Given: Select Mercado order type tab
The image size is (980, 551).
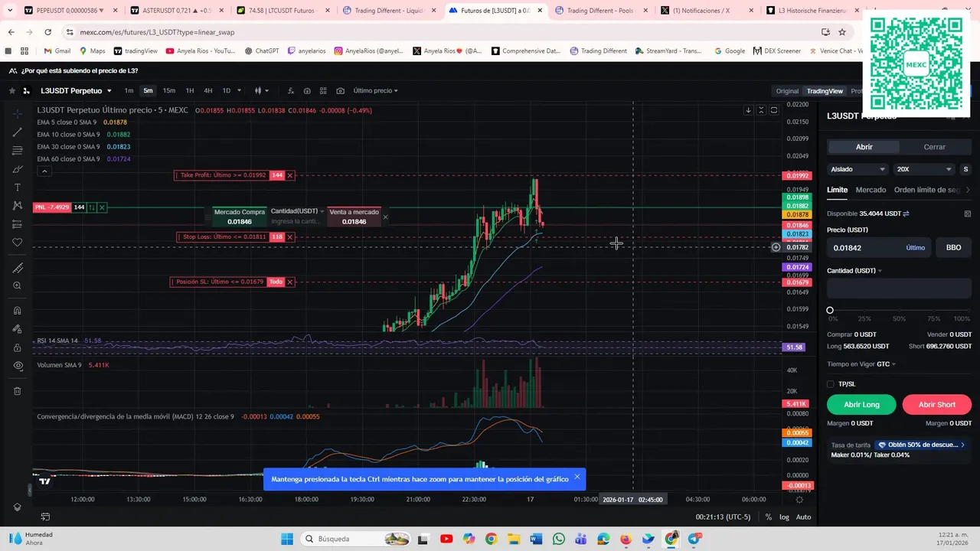Looking at the screenshot, I should click(871, 190).
